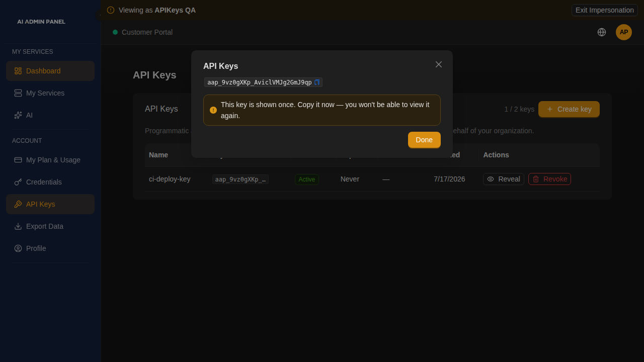The image size is (644, 362).
Task: Click the warning icon in key alert
Action: pyautogui.click(x=213, y=110)
